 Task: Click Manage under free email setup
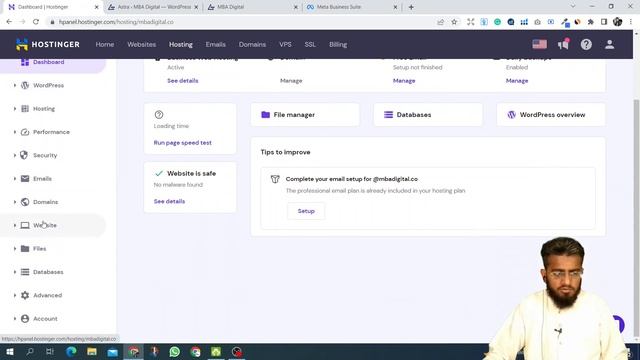pyautogui.click(x=404, y=81)
